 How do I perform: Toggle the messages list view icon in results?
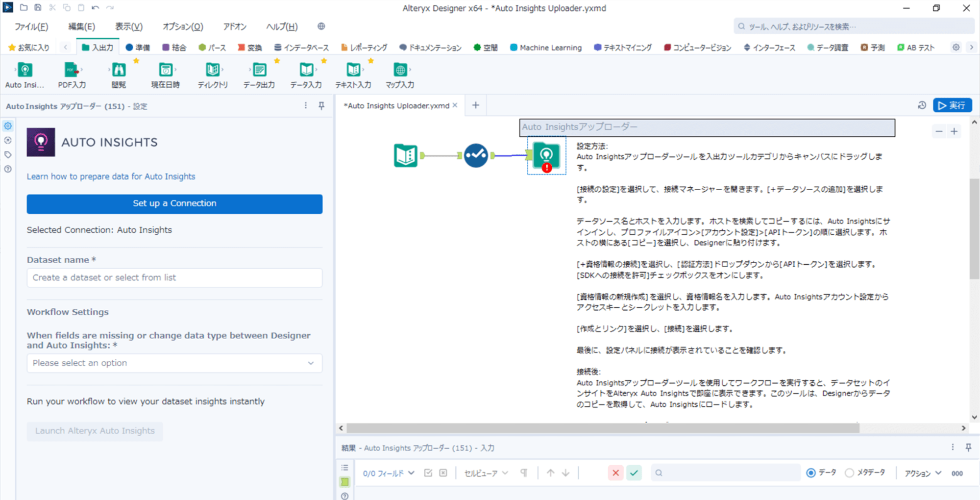click(x=345, y=468)
